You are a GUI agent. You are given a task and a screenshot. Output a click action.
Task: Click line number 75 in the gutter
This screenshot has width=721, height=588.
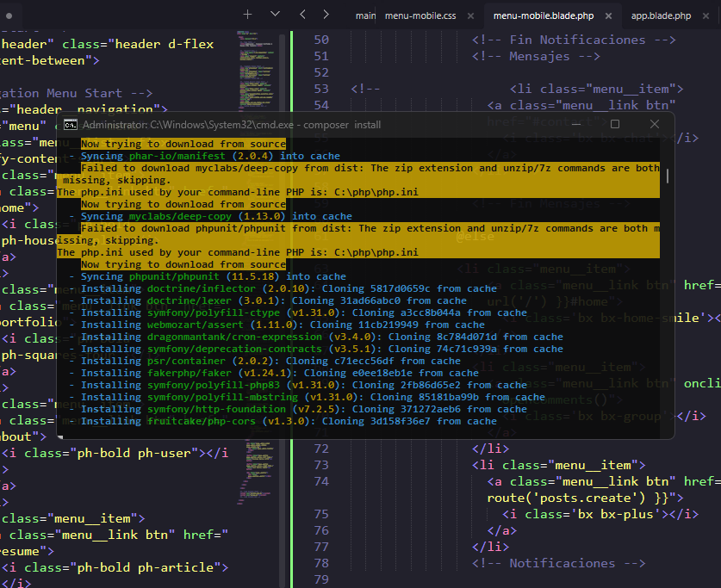point(321,514)
